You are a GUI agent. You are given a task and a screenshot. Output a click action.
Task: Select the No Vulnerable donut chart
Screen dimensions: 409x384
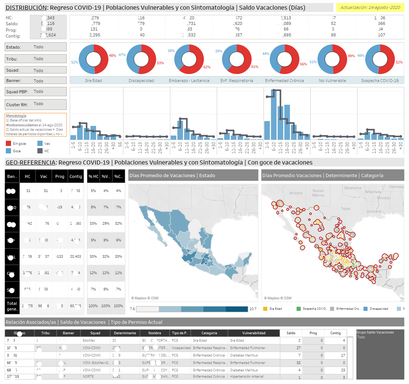(x=332, y=59)
